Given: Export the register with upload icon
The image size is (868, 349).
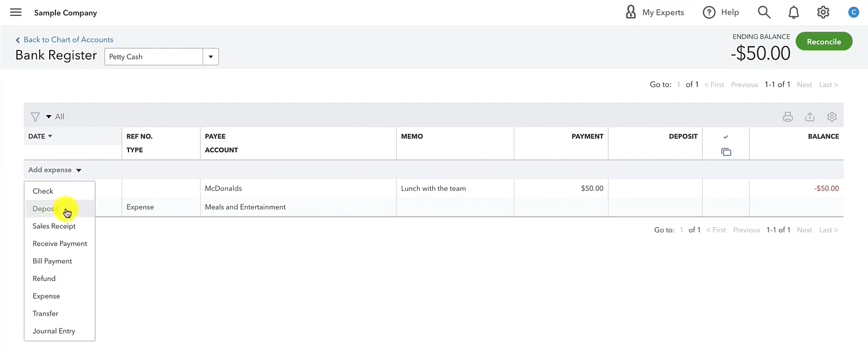Looking at the screenshot, I should point(810,117).
